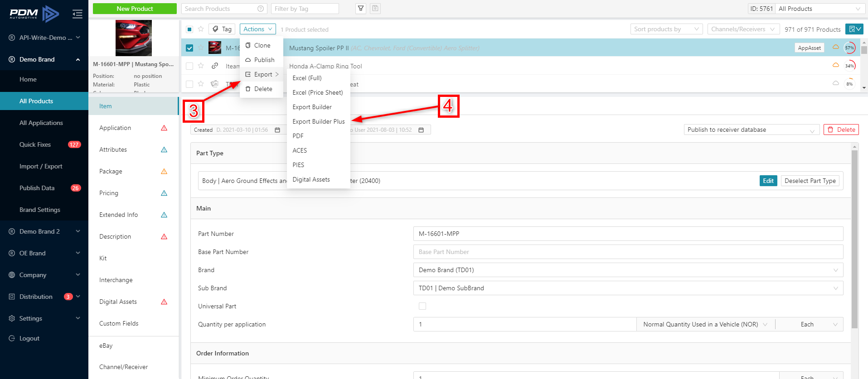
Task: Click the Search Products help icon
Action: tap(261, 9)
